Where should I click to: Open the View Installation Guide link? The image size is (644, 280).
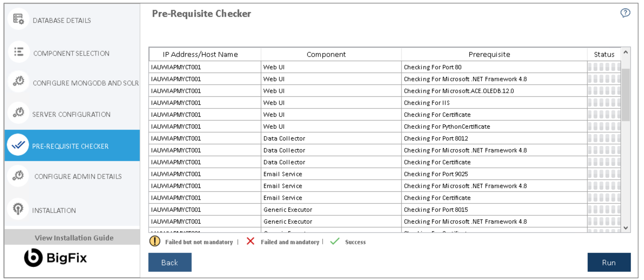(74, 238)
